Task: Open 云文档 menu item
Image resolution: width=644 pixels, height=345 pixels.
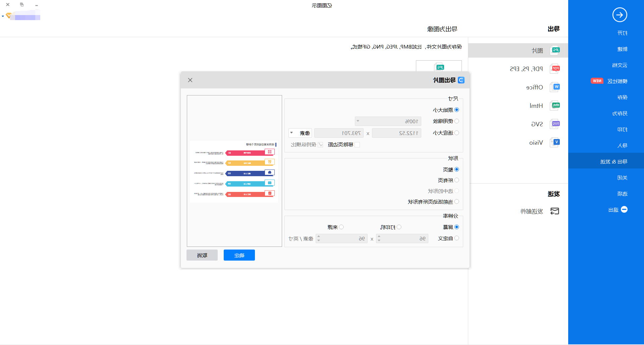Action: click(620, 65)
